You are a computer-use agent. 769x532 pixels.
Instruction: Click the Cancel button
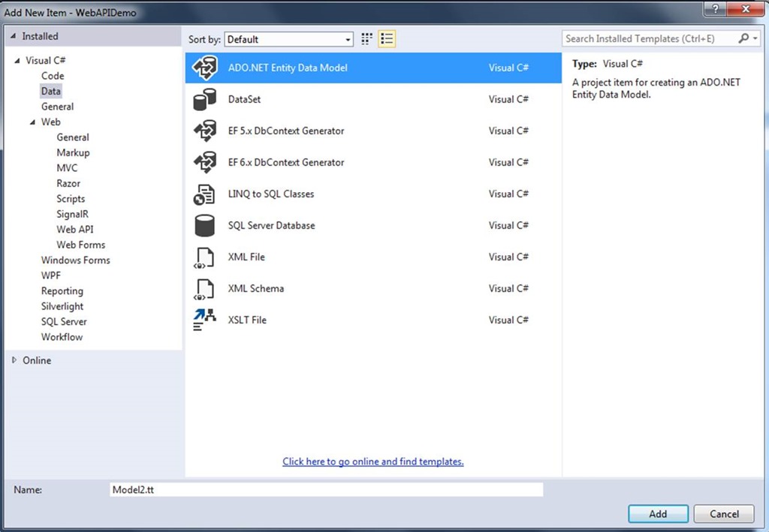coord(724,514)
